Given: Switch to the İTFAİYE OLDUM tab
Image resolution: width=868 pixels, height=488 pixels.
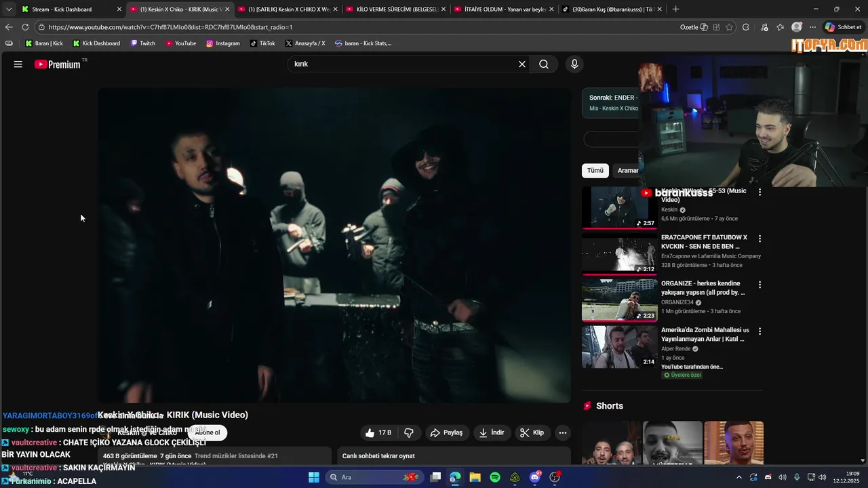Looking at the screenshot, I should tap(503, 9).
